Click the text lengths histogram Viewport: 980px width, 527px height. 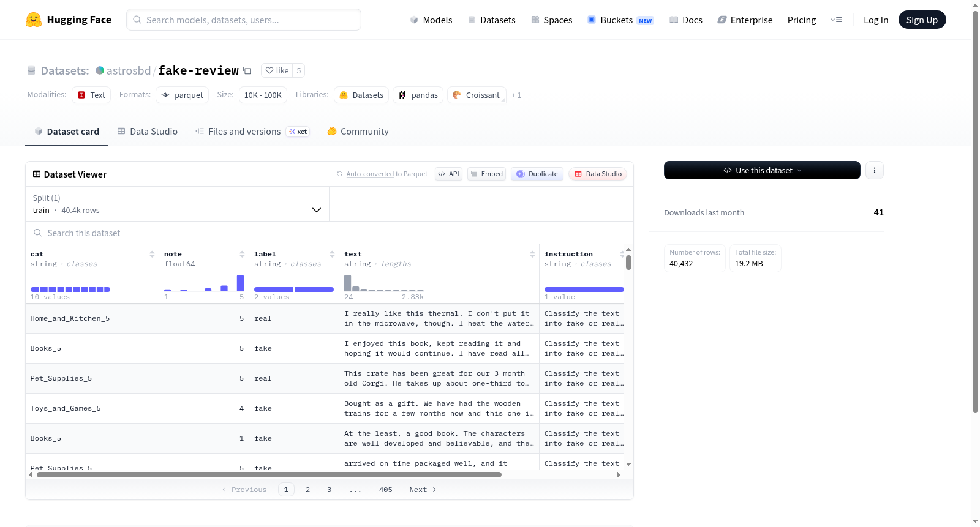tap(383, 283)
